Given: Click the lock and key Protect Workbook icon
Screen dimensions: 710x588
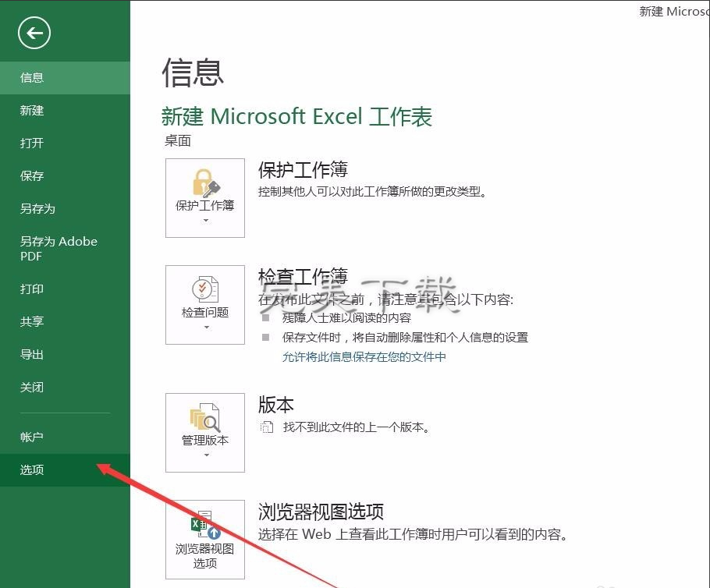Looking at the screenshot, I should [206, 182].
